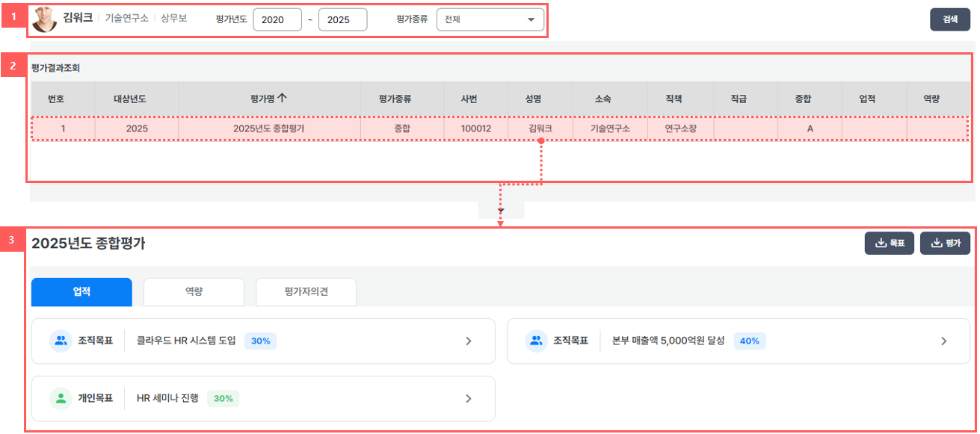Click the 김워크 name cell in the table
This screenshot has height=434, width=980.
(x=540, y=128)
